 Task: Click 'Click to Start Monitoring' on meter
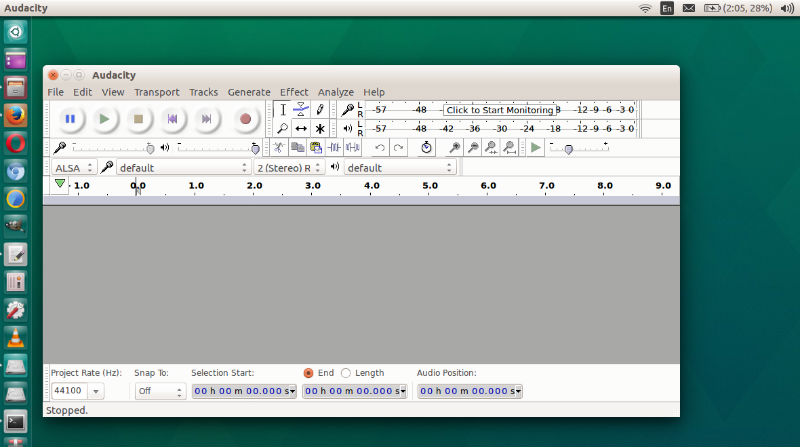pyautogui.click(x=499, y=110)
